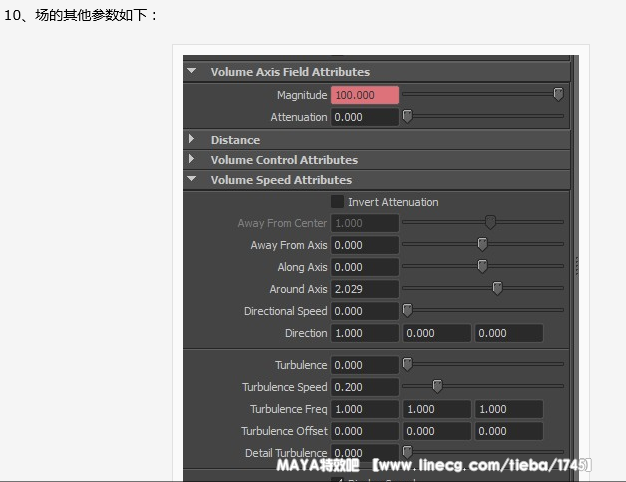Click the Detail Turbulence value field
This screenshot has width=626, height=482.
365,453
